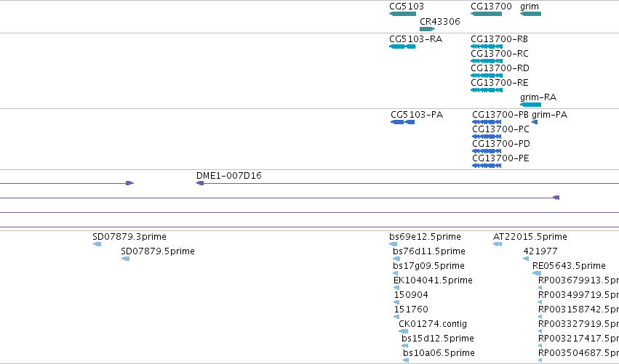Click the CG13700-PC protein feature
619x364 pixels.
tap(487, 137)
